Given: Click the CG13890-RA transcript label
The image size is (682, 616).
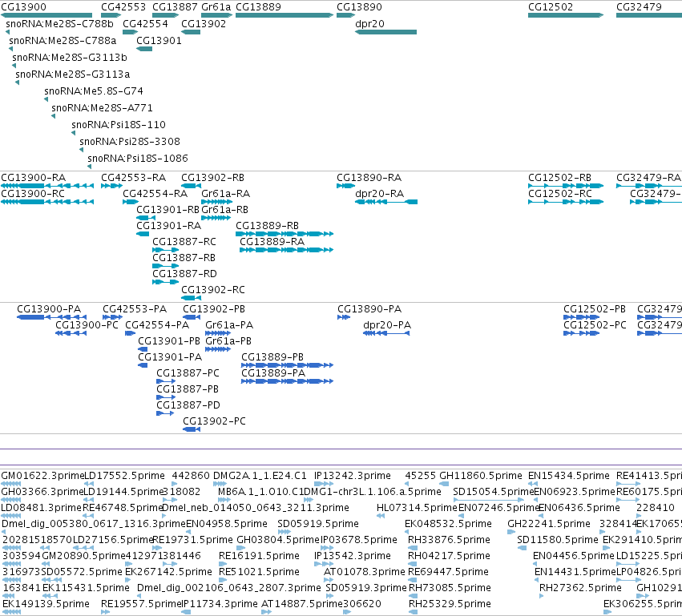Looking at the screenshot, I should (369, 178).
